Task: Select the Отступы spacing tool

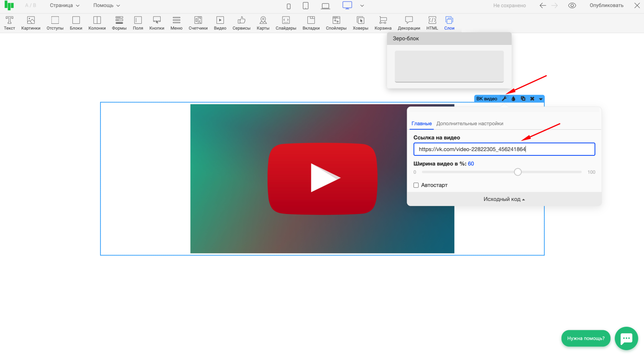Action: click(x=55, y=23)
